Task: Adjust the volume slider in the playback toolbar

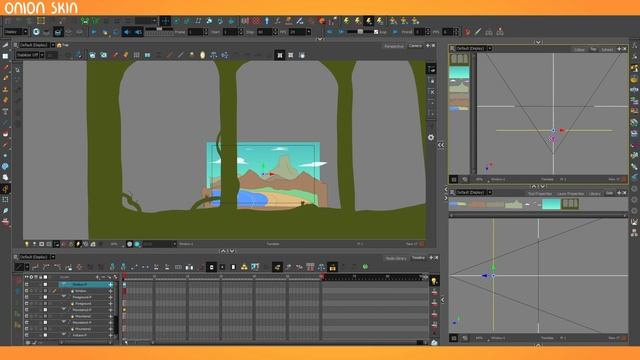Action: [159, 29]
